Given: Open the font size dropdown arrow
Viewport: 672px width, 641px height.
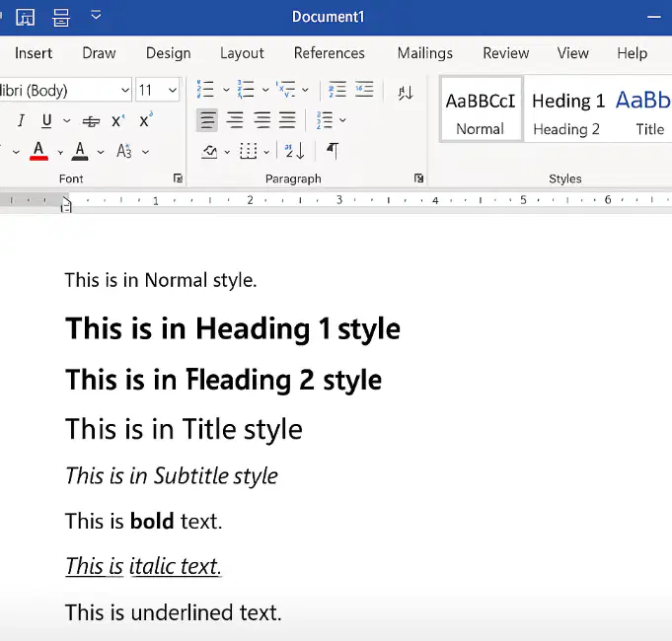Looking at the screenshot, I should [173, 91].
